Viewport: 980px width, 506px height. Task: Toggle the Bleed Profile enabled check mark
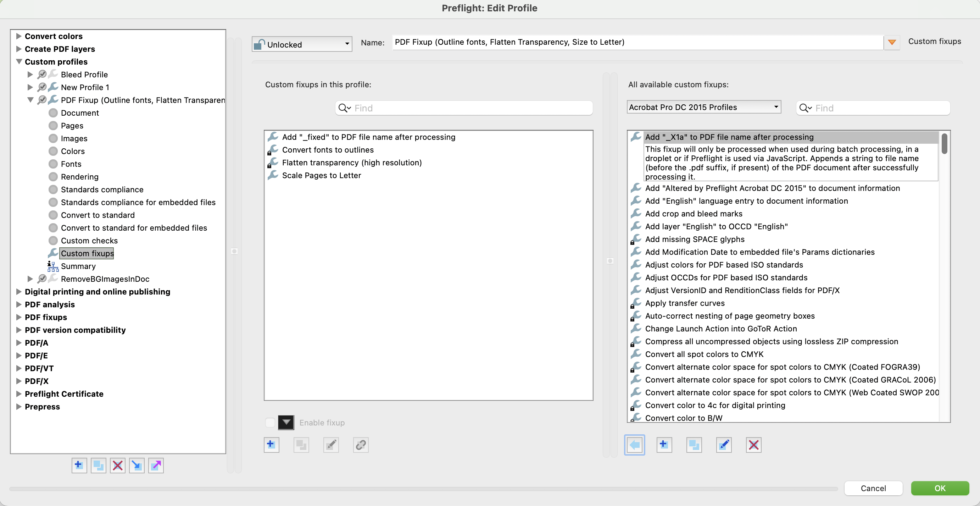pyautogui.click(x=42, y=74)
